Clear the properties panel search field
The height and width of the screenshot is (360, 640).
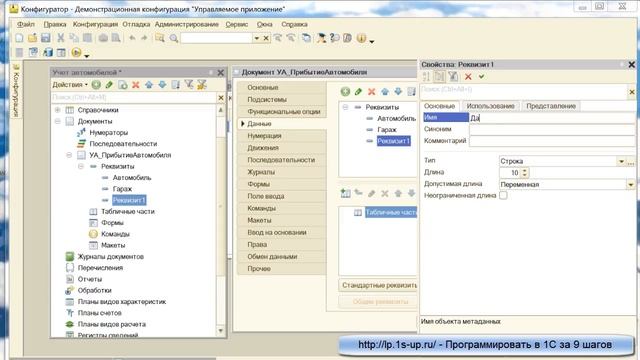pos(632,92)
